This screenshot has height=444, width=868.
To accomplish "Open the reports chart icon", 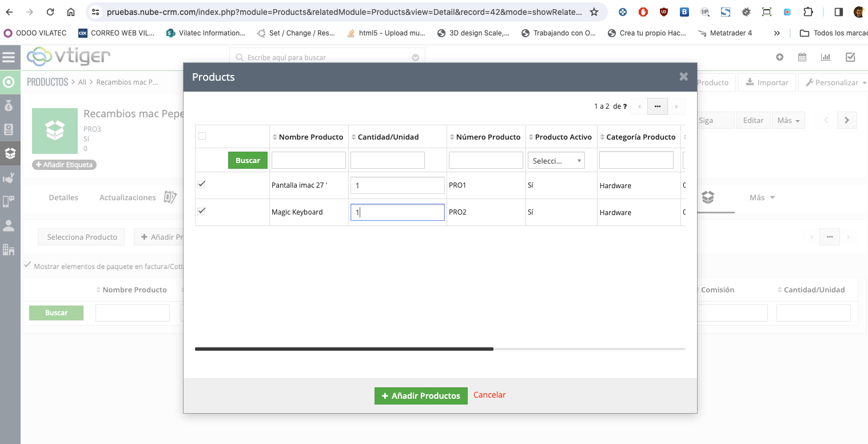I will pos(826,57).
